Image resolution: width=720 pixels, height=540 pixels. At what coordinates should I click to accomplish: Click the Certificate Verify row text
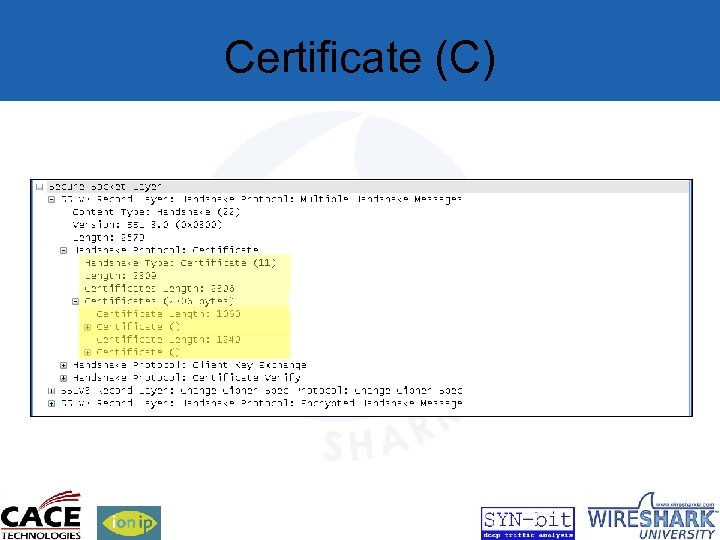coord(187,378)
